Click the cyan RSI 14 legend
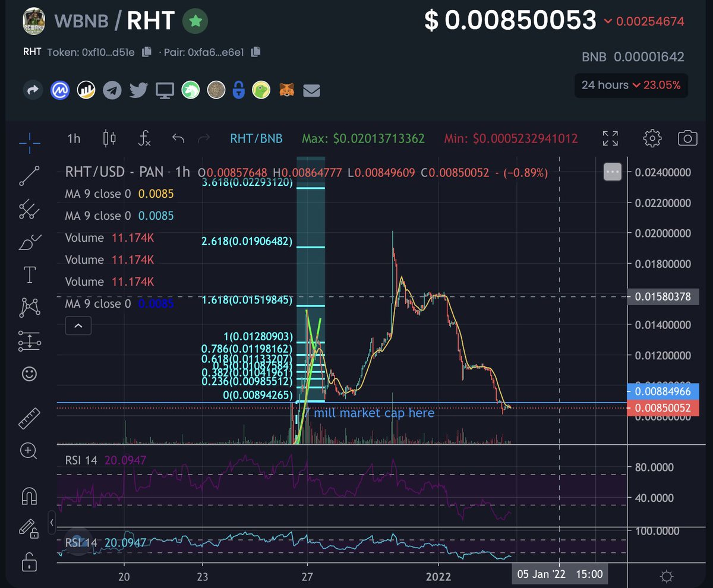 coord(106,542)
